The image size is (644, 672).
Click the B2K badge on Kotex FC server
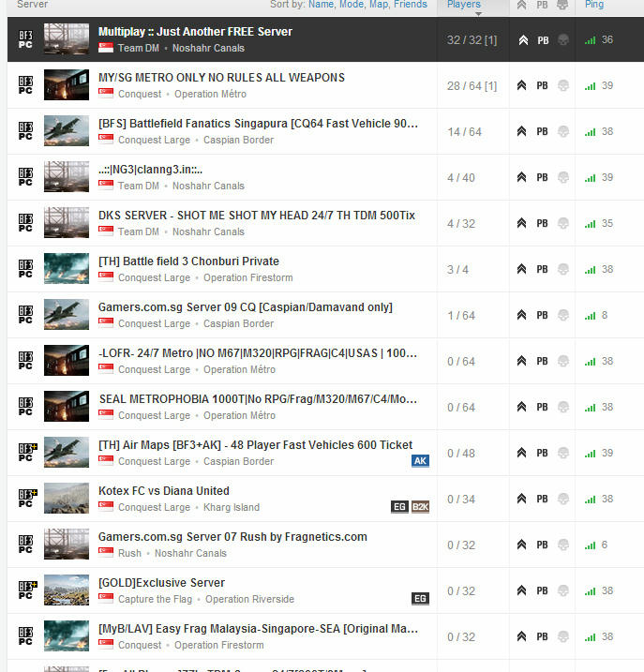[x=420, y=507]
